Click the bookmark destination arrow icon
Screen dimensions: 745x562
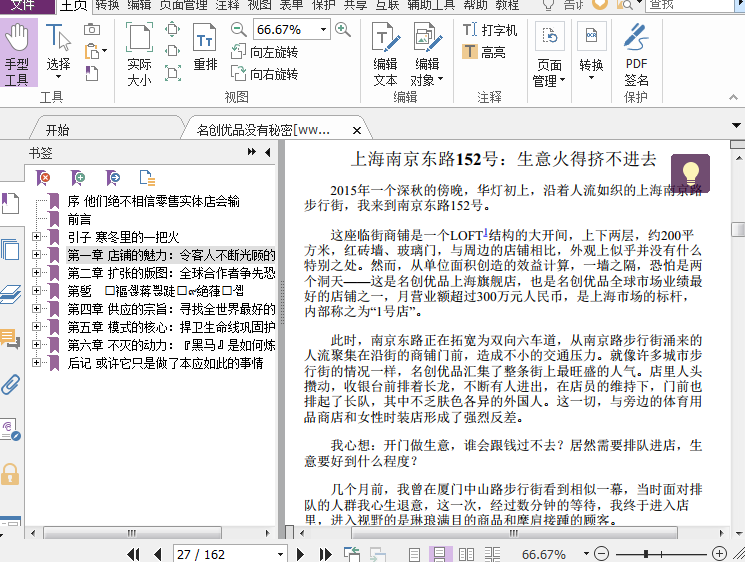point(113,178)
